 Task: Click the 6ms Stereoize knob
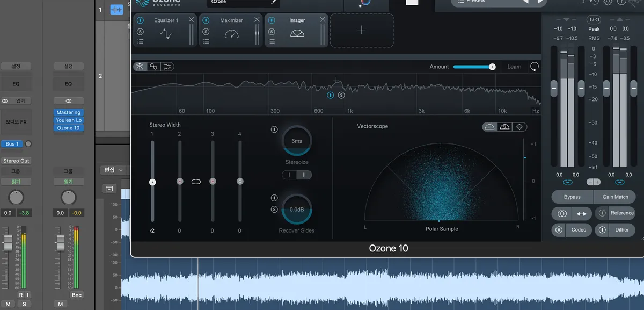(297, 141)
